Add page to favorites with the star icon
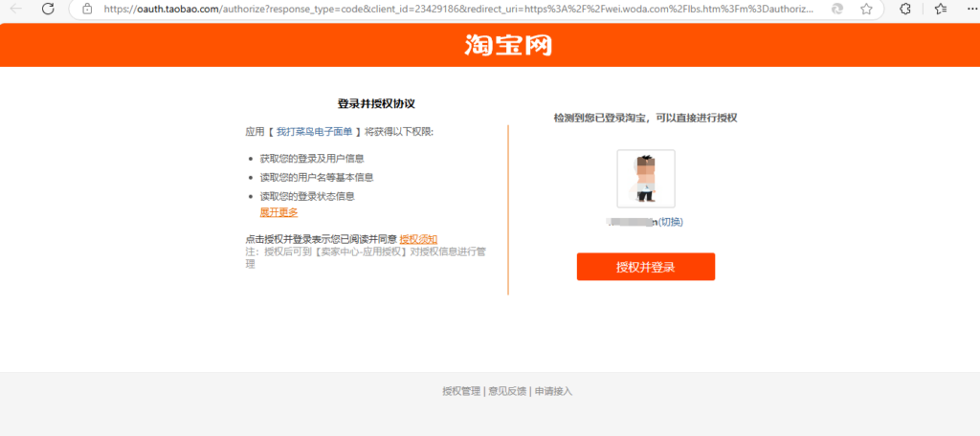980x436 pixels. click(866, 9)
